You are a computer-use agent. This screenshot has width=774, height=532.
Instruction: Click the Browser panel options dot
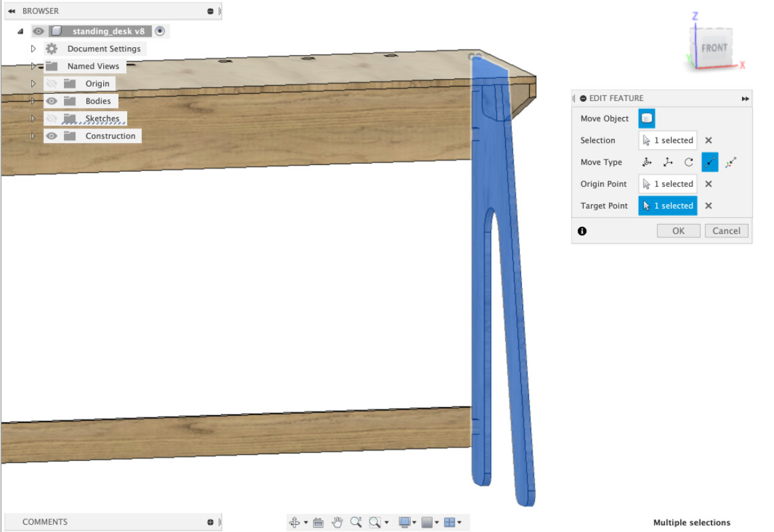point(210,11)
